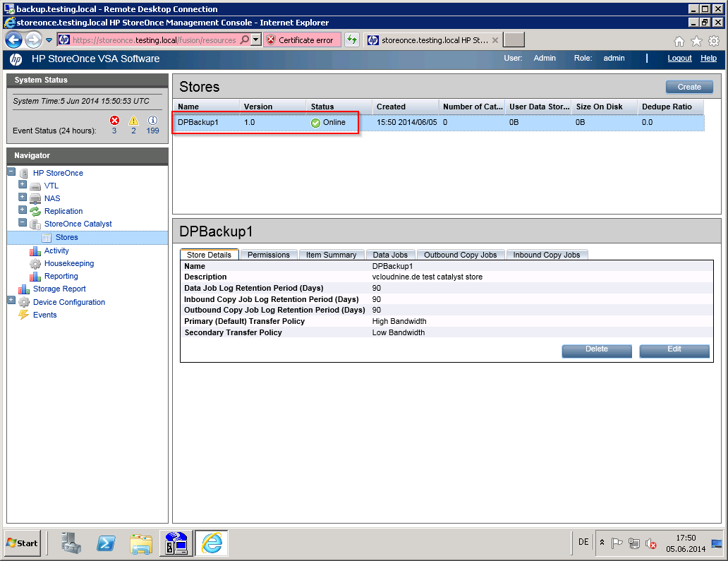Click the Activity bar chart icon
Image resolution: width=728 pixels, height=561 pixels.
(35, 251)
